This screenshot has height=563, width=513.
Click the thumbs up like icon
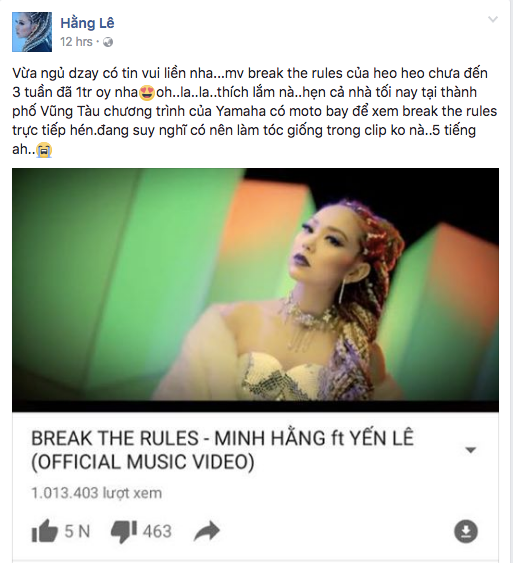click(x=45, y=530)
